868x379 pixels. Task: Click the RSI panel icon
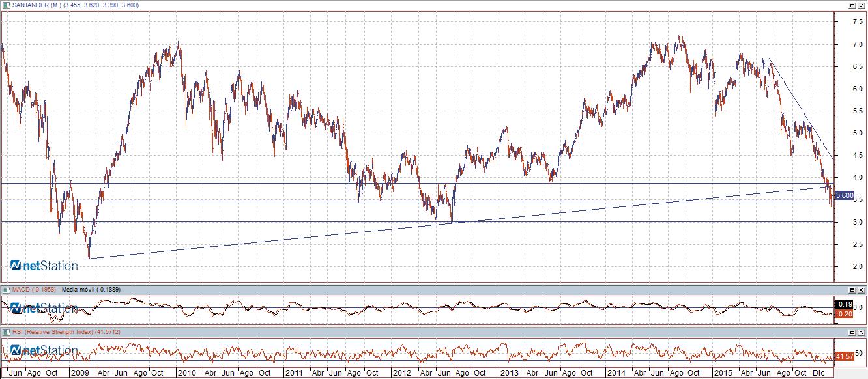click(x=6, y=332)
